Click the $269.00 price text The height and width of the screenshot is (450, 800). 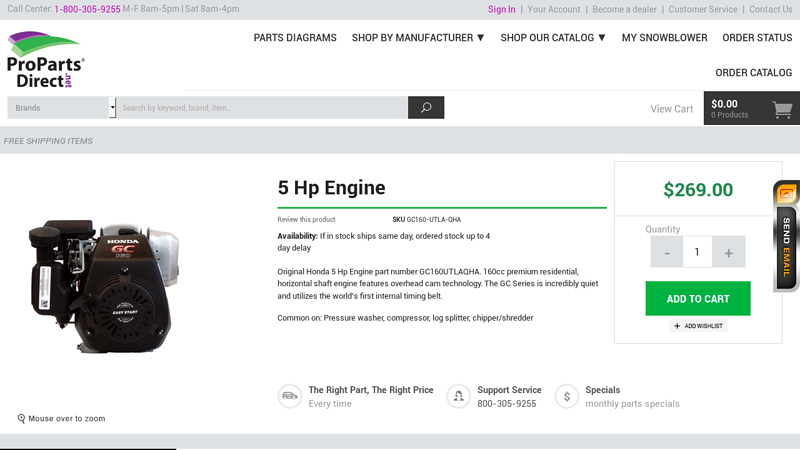pyautogui.click(x=698, y=190)
